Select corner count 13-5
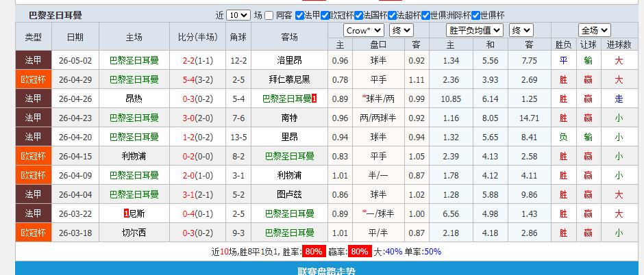 pos(238,137)
